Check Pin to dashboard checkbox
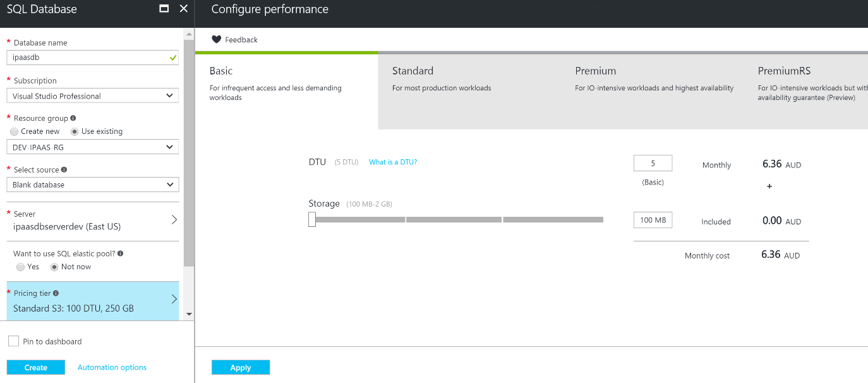The height and width of the screenshot is (383, 868). pyautogui.click(x=13, y=341)
